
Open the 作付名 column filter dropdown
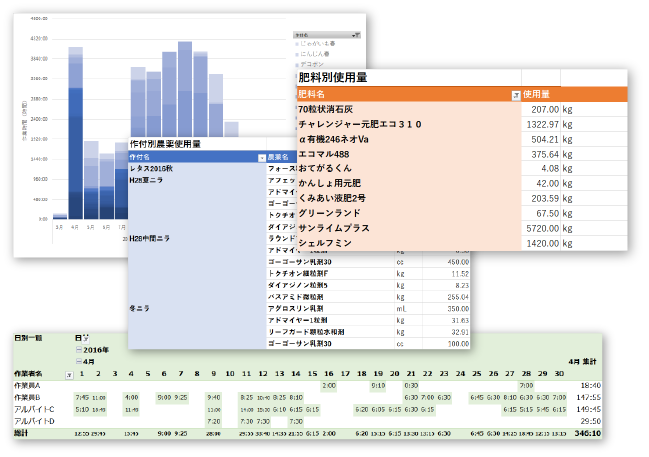[262, 158]
